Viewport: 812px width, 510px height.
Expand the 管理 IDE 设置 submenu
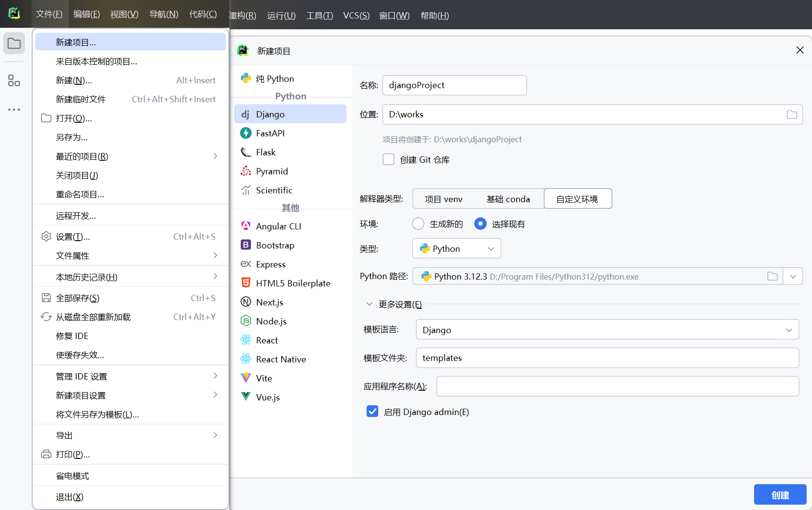coord(215,376)
